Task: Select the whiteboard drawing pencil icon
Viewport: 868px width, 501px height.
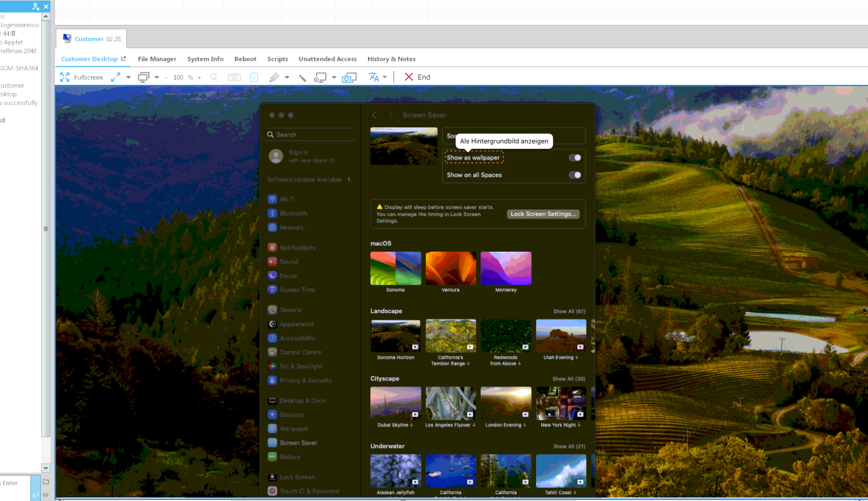Action: 274,77
